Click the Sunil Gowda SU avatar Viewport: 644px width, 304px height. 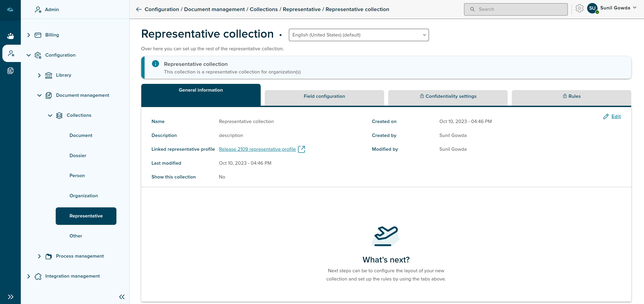click(592, 8)
